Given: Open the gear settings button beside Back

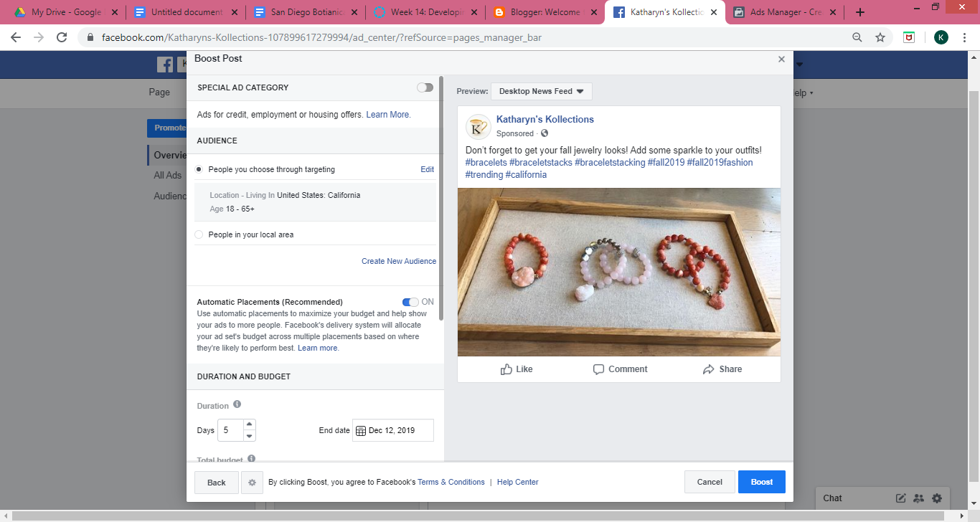Looking at the screenshot, I should (252, 483).
